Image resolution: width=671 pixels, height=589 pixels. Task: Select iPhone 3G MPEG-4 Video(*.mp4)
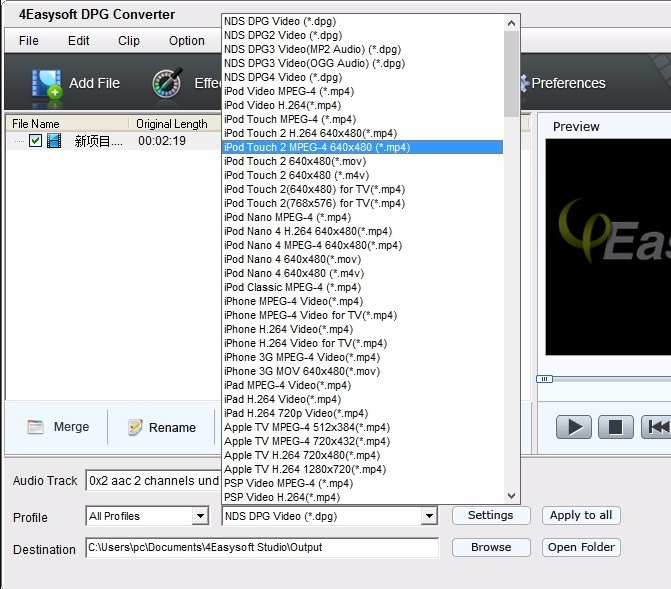click(362, 357)
